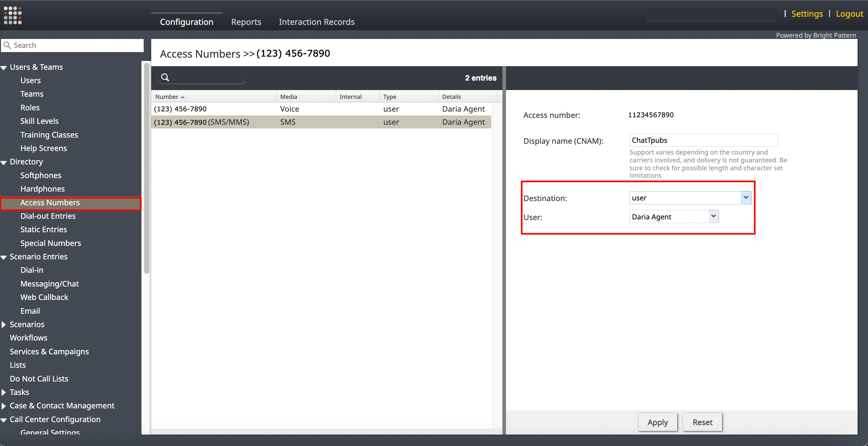The image size is (868, 446).
Task: Open Special Numbers in the sidebar
Action: click(50, 243)
